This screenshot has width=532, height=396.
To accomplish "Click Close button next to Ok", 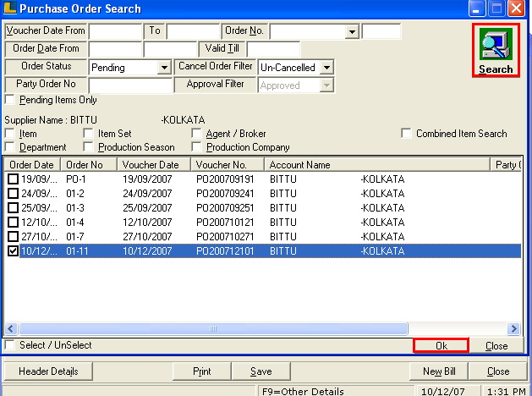I will click(x=496, y=346).
